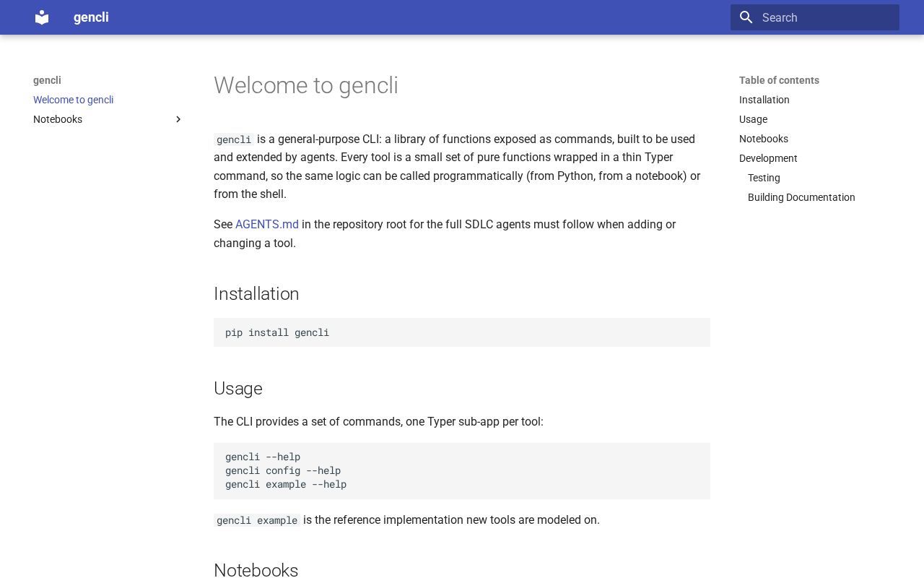Screen dimensions: 924x578
Task: Go to Notebooks in table of contents
Action: tap(764, 139)
